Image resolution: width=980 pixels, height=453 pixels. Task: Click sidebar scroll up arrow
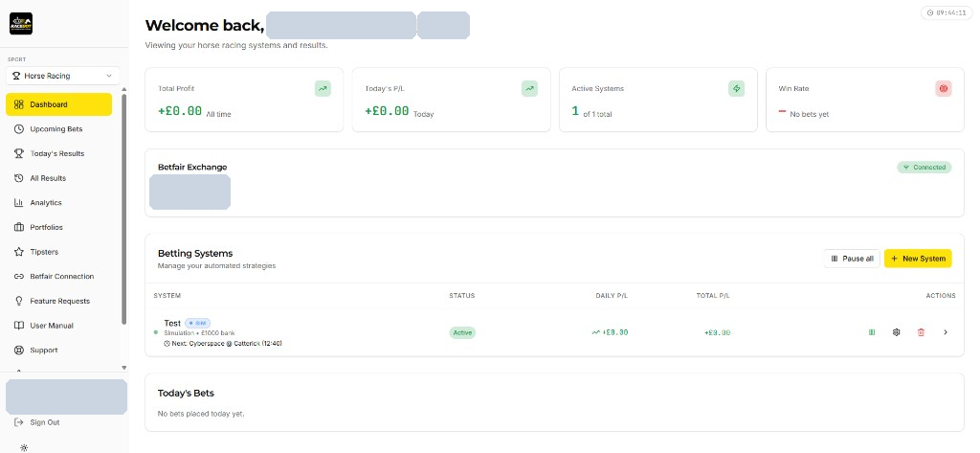pos(123,90)
